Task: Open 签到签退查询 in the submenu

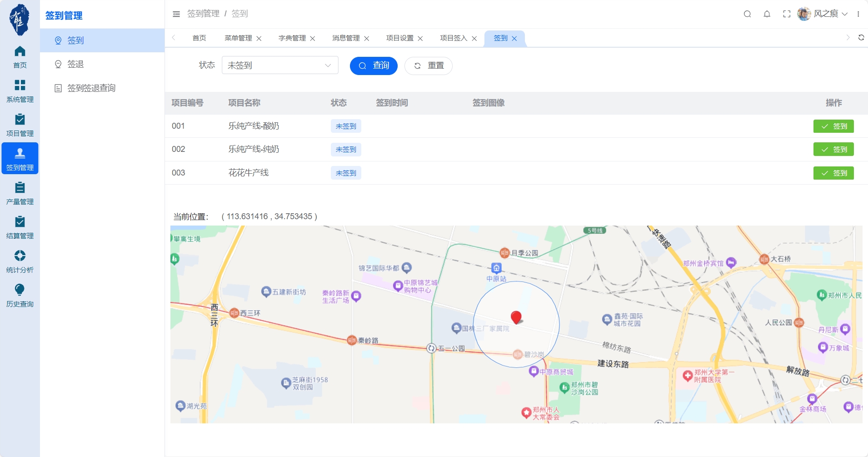Action: coord(102,88)
